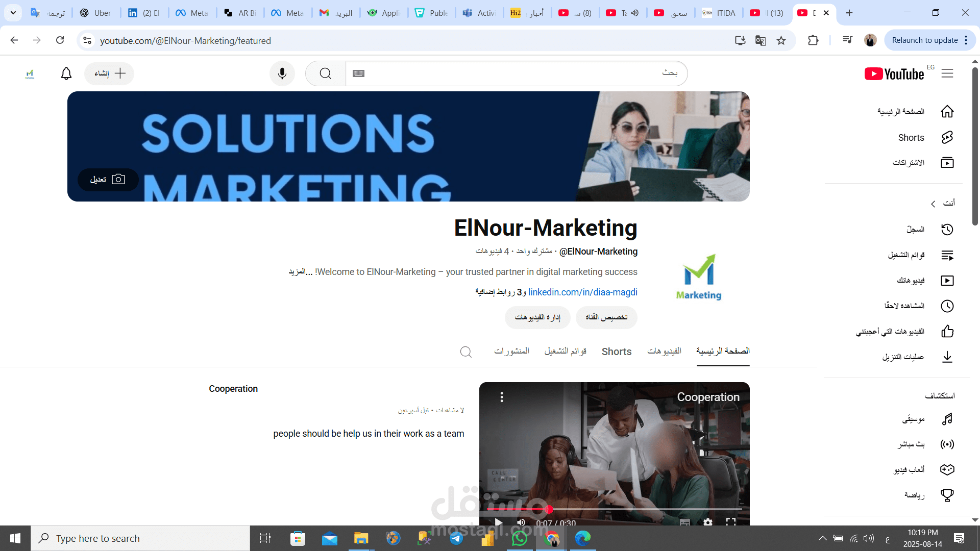This screenshot has width=980, height=551.
Task: Open the tab search dropdown arrow
Action: tap(13, 13)
